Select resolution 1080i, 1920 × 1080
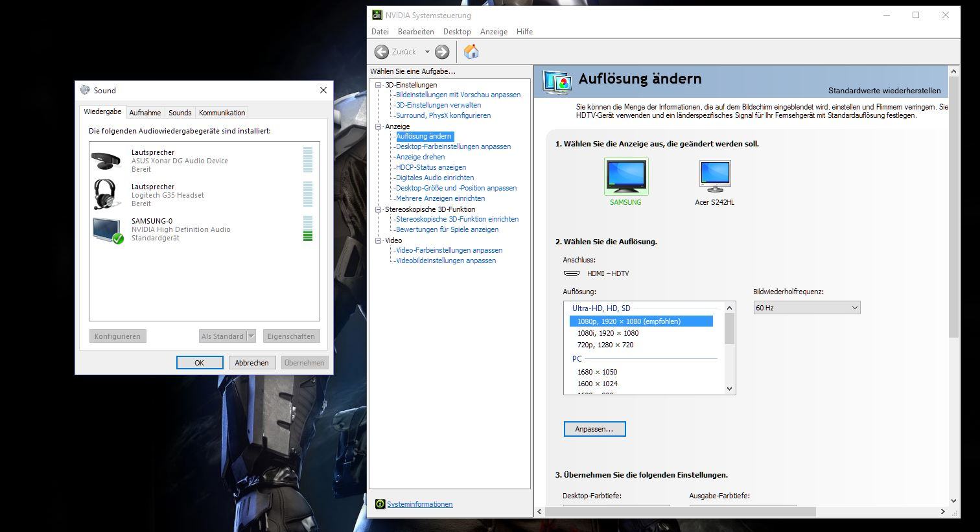 (x=608, y=333)
